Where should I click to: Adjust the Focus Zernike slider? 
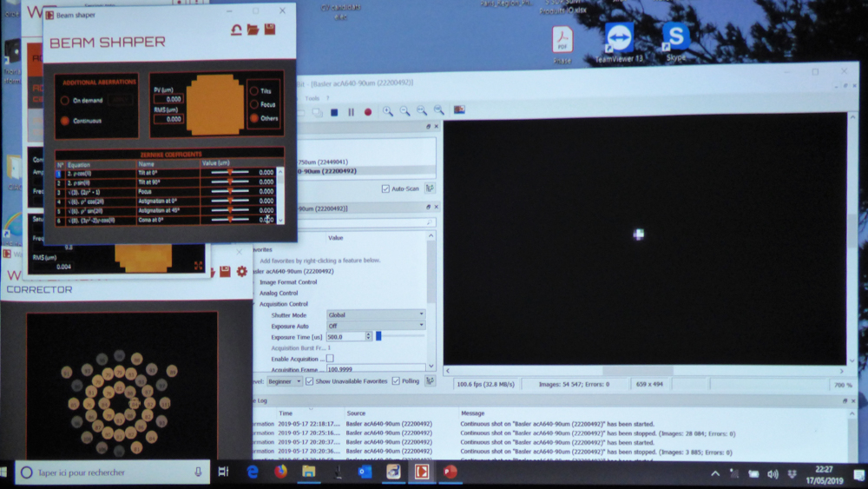pyautogui.click(x=230, y=192)
